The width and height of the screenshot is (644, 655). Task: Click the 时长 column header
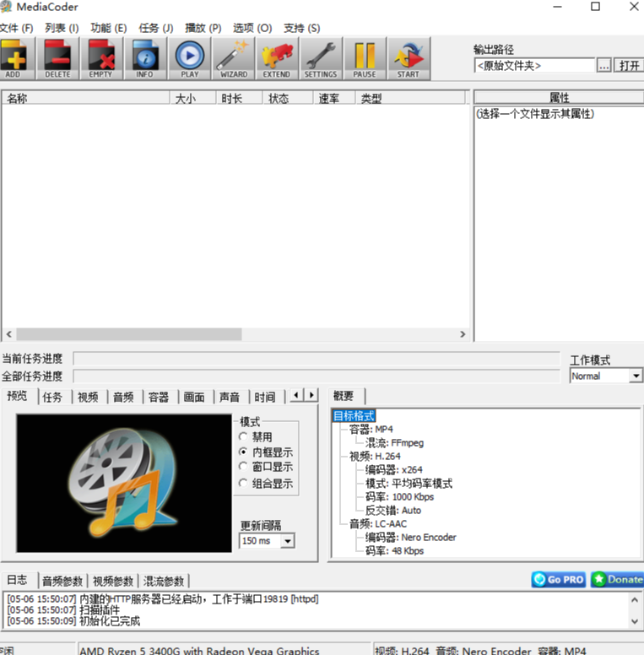tap(239, 99)
